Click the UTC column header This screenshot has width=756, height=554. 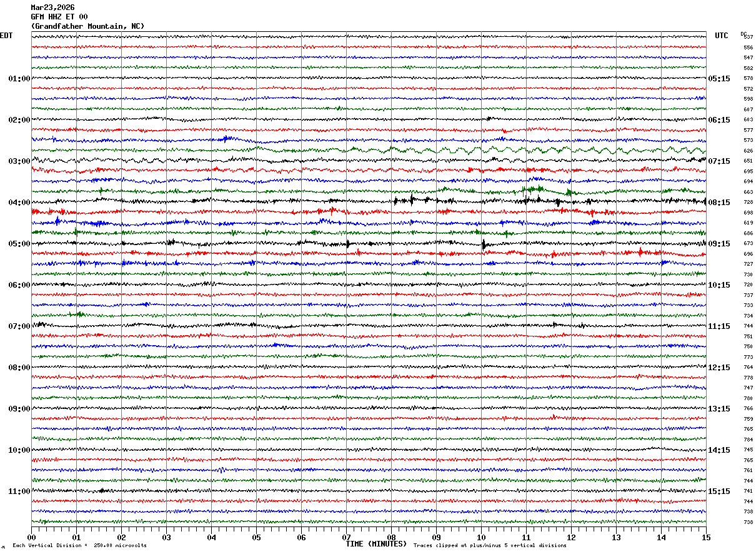tap(722, 36)
